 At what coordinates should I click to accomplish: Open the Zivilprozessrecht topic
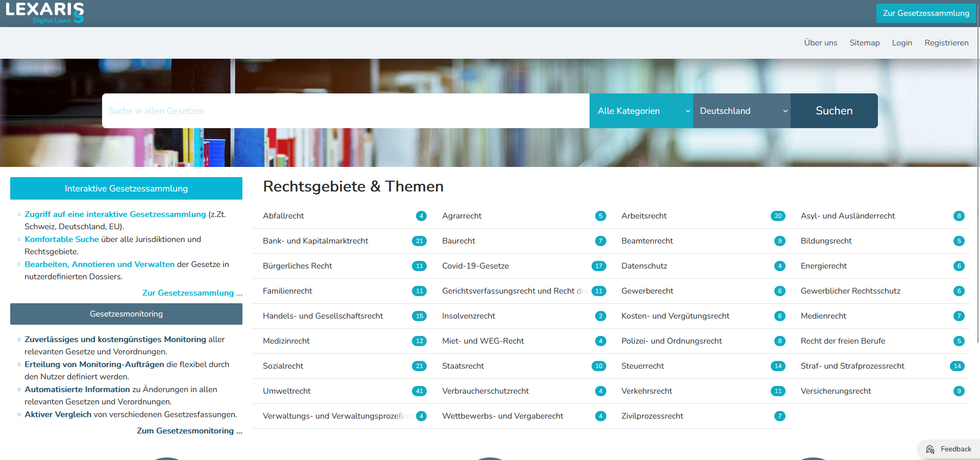(x=652, y=416)
